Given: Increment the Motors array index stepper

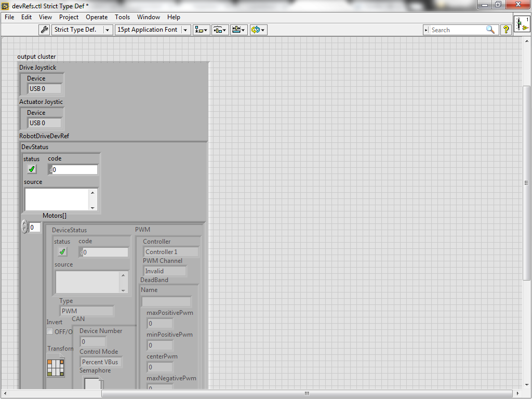Looking at the screenshot, I should (x=24, y=223).
